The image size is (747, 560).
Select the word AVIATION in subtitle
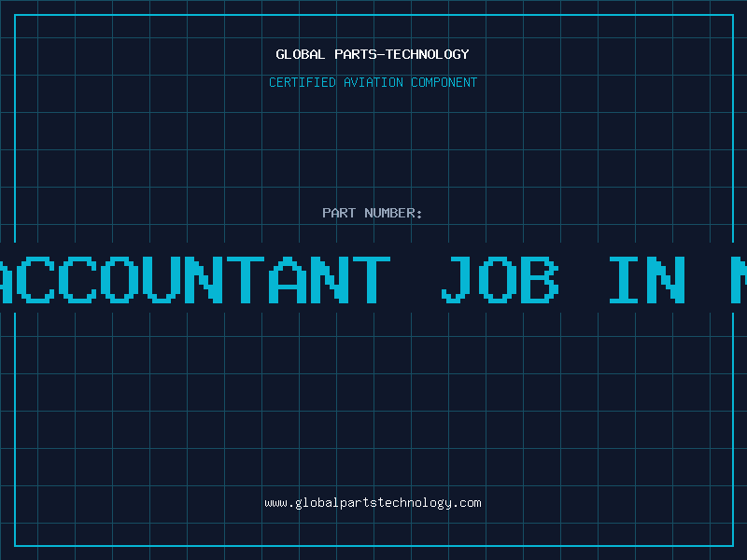coord(373,82)
